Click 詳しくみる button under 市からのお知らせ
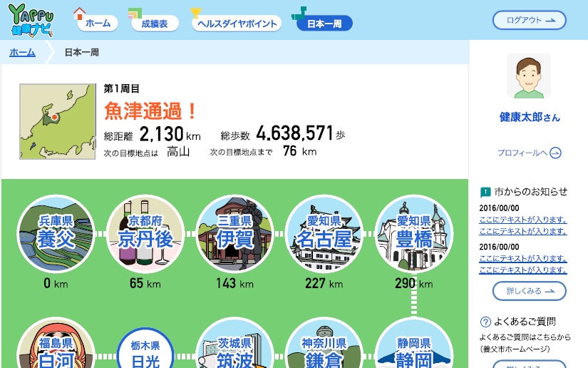 [x=529, y=291]
